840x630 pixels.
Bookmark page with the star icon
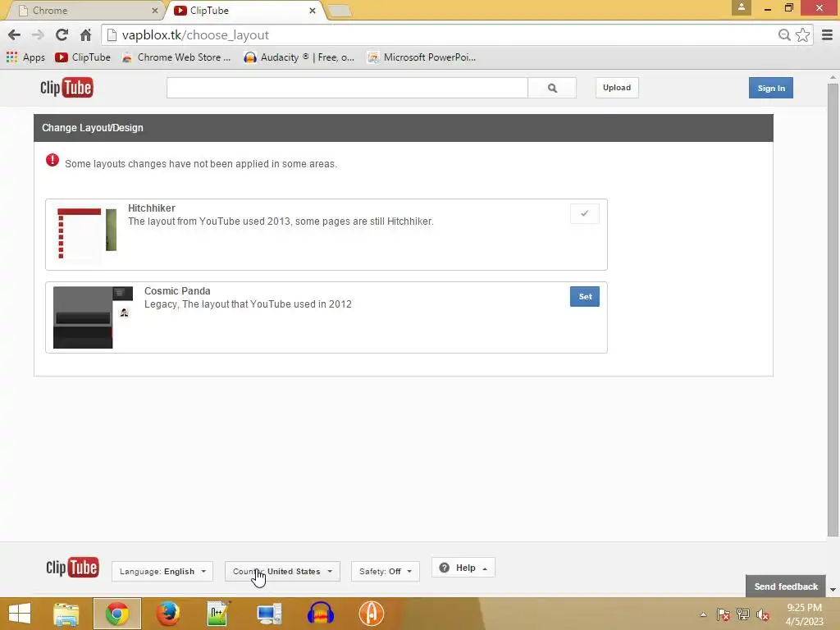pos(802,35)
